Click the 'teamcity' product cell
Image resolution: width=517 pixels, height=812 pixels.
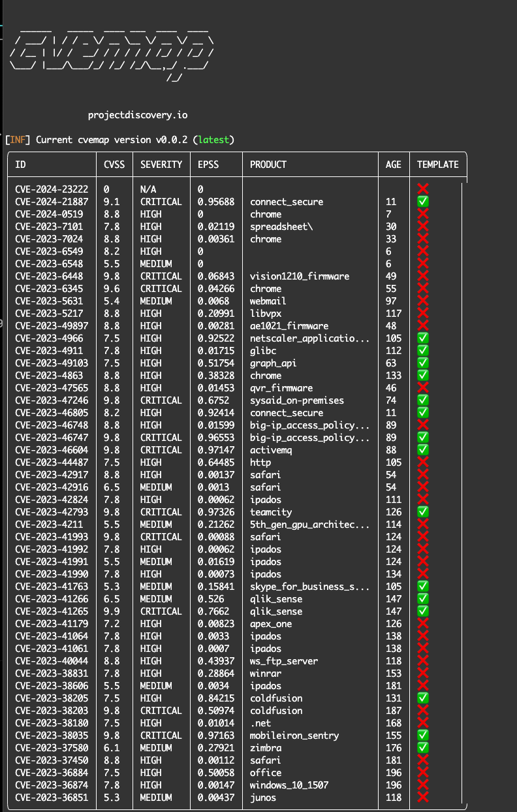[271, 512]
